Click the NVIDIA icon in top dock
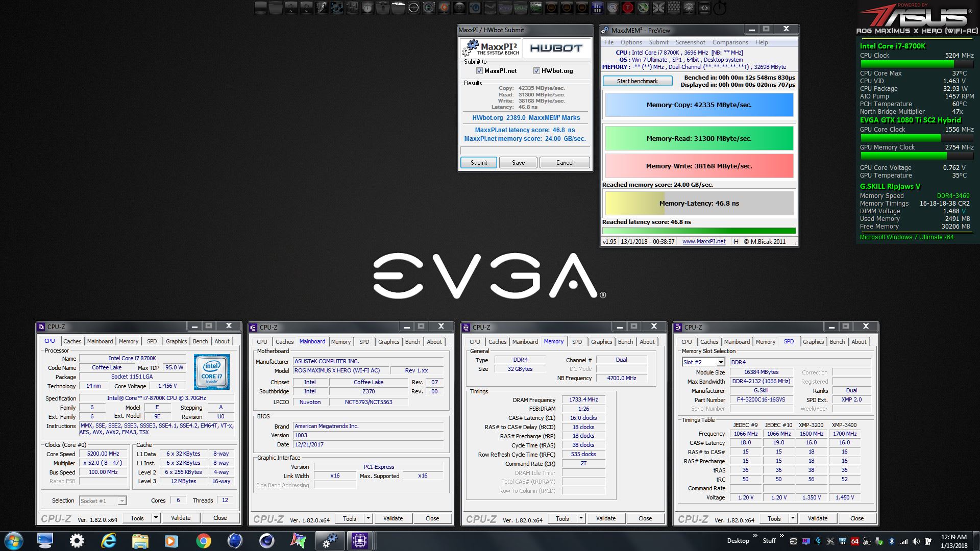Screen dimensions: 980x551 point(536,8)
